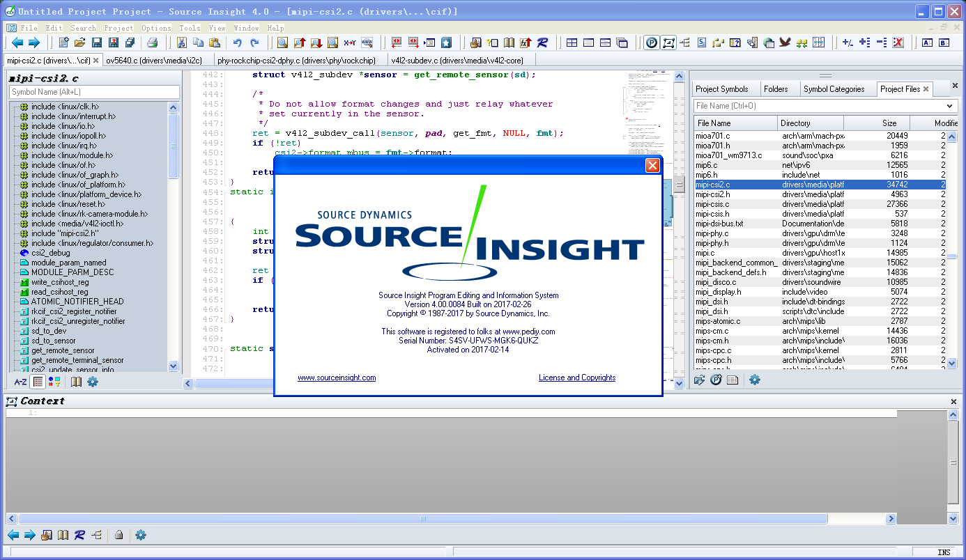Click the Redo icon
This screenshot has height=560, width=966.
click(254, 42)
